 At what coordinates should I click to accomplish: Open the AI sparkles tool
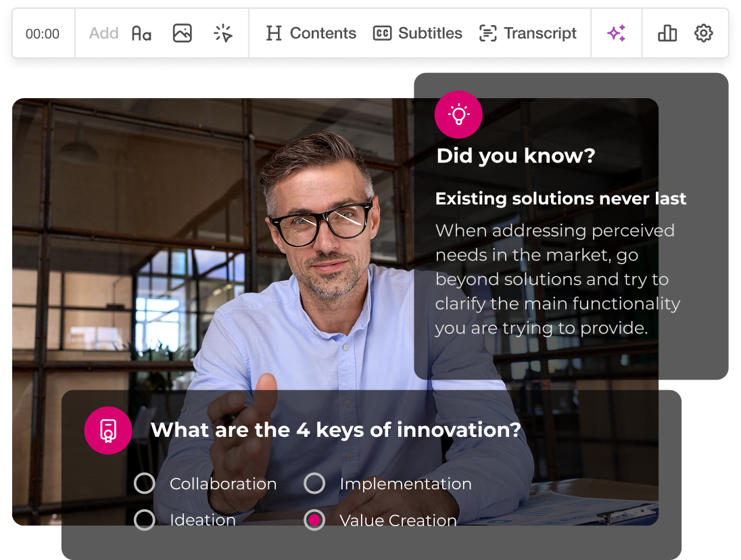point(616,33)
